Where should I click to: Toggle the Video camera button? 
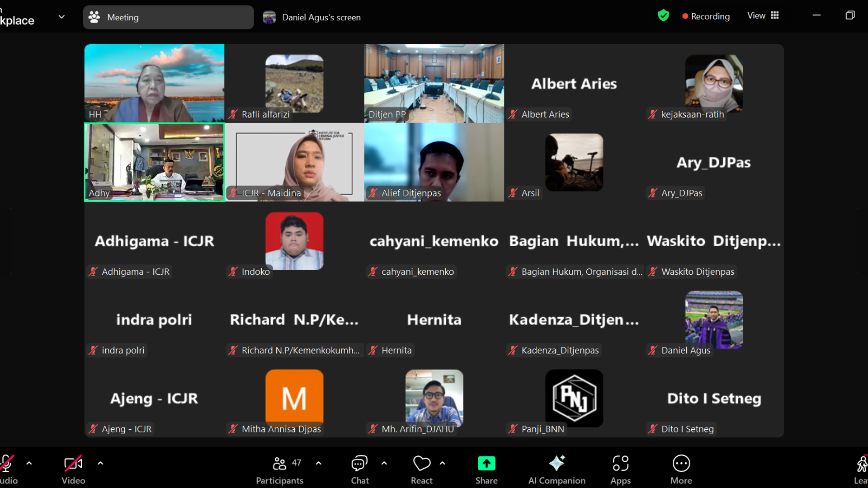pos(73,470)
